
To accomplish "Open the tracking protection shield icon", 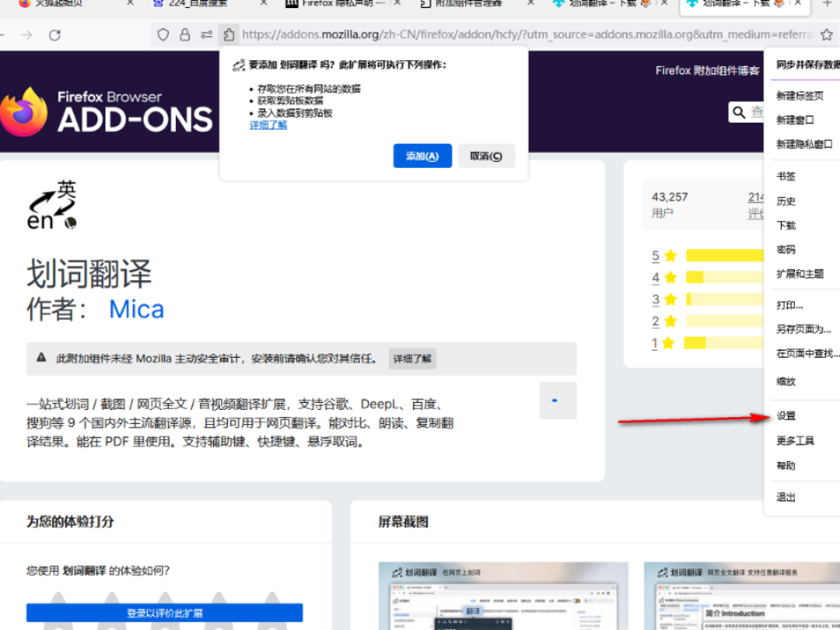I will click(x=164, y=35).
